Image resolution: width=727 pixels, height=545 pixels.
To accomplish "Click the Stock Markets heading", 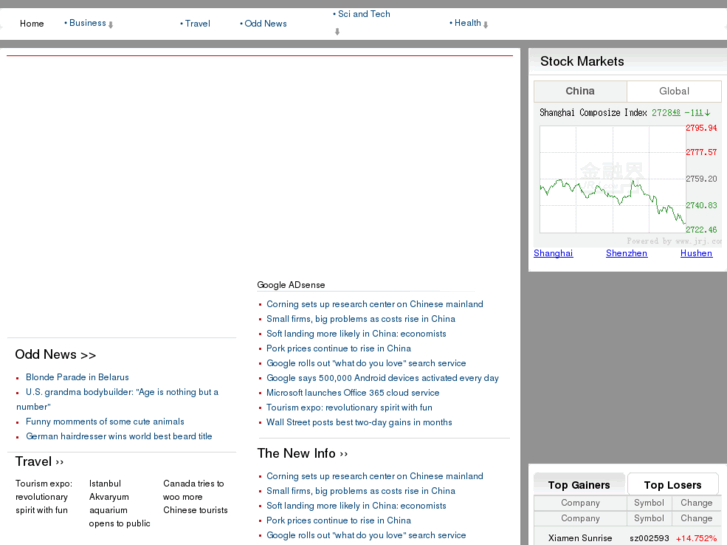I will (x=582, y=62).
